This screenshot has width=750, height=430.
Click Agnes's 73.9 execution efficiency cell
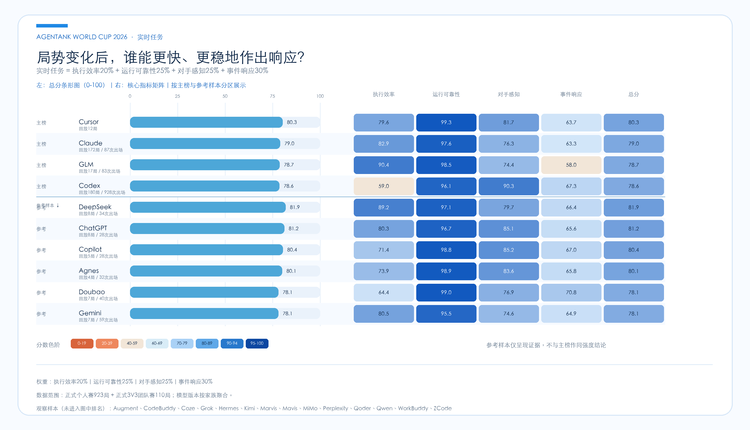384,271
